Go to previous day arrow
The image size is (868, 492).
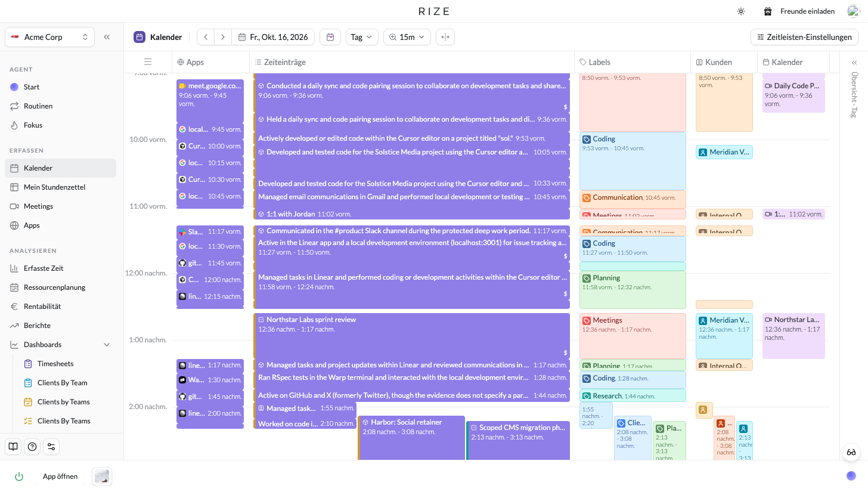[x=206, y=37]
